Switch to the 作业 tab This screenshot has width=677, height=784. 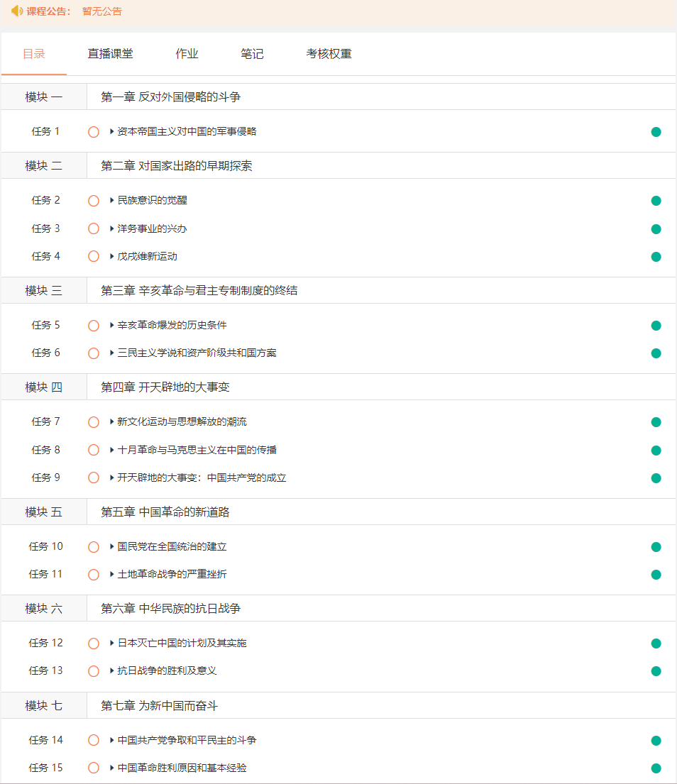(x=187, y=53)
